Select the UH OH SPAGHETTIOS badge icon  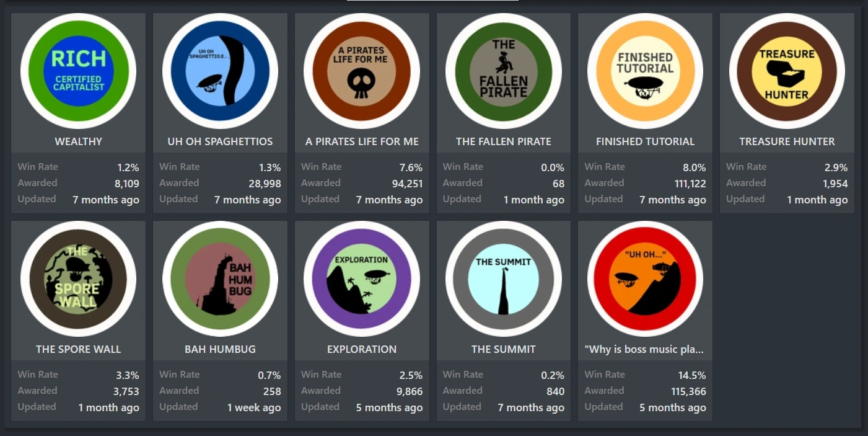[220, 71]
